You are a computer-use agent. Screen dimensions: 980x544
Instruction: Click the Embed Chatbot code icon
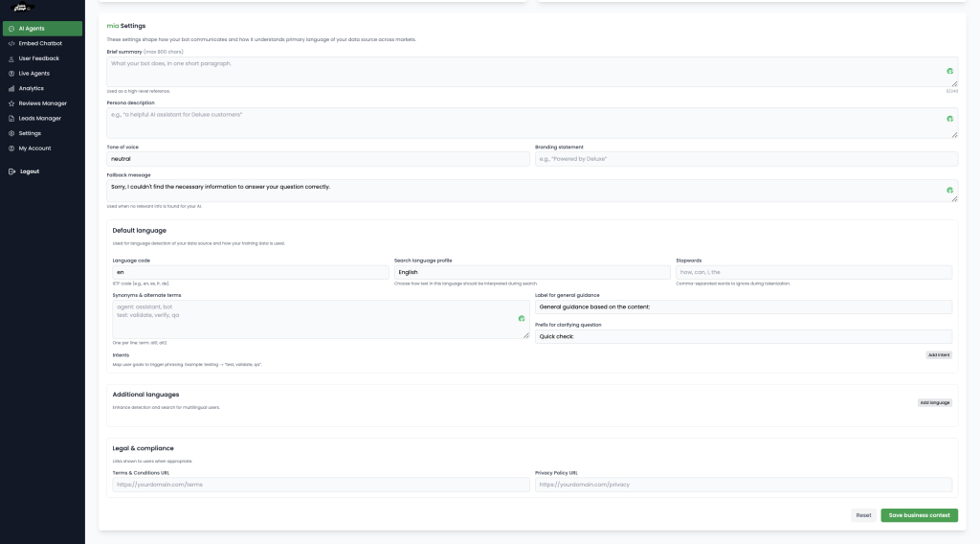(x=11, y=43)
